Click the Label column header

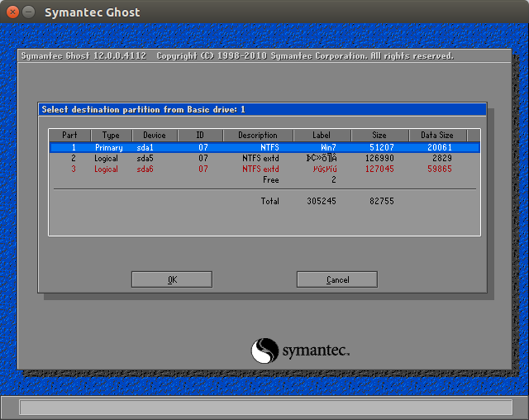(x=322, y=136)
